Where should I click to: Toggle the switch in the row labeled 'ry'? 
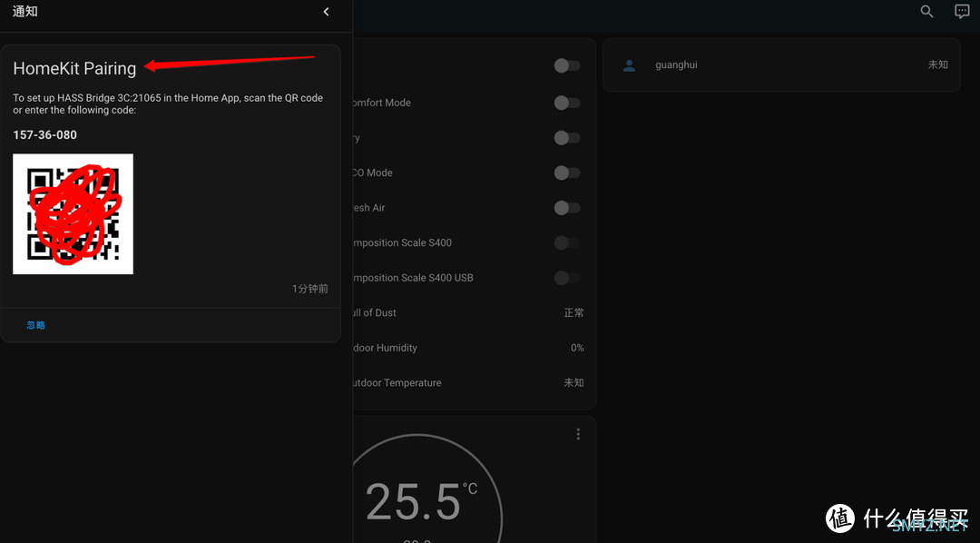[x=567, y=138]
